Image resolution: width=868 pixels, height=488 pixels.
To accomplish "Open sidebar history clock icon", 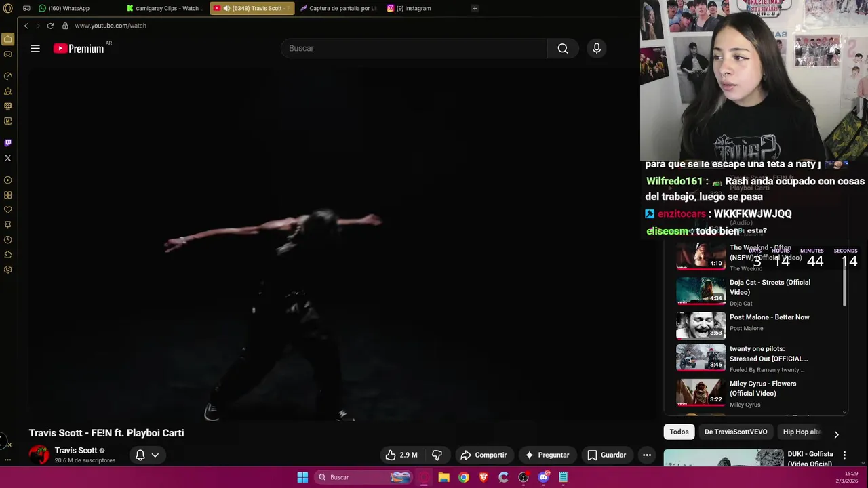I will pos(8,240).
